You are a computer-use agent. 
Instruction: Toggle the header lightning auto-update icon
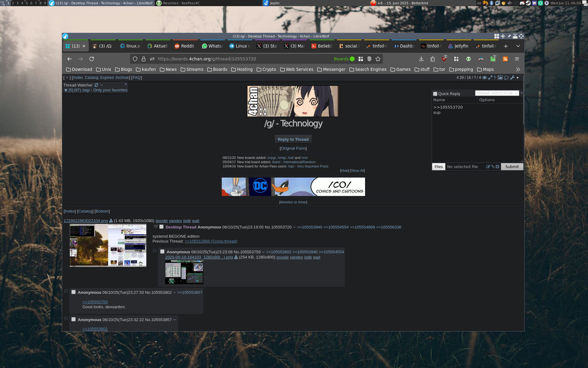495,78
